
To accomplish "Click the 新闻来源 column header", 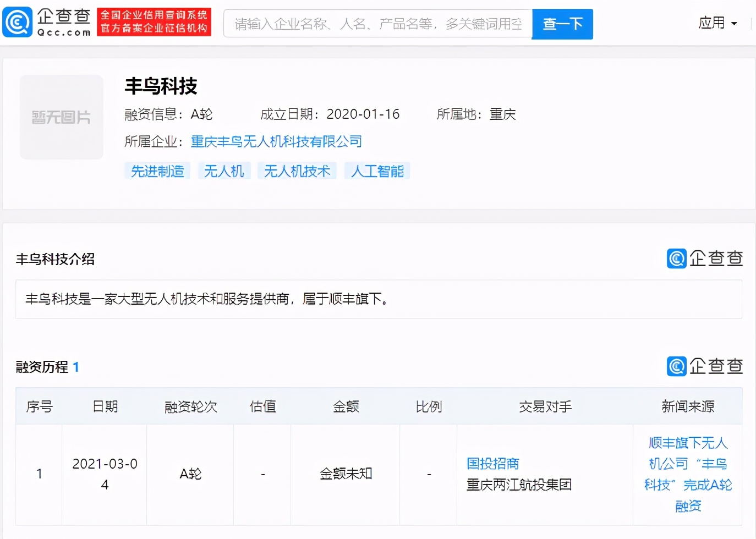I will click(688, 406).
